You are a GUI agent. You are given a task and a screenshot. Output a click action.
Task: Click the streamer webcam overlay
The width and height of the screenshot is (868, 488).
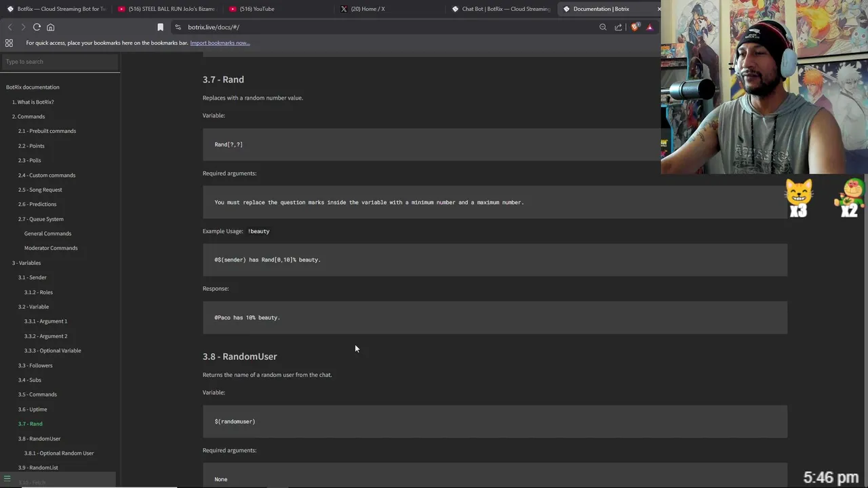point(764,87)
